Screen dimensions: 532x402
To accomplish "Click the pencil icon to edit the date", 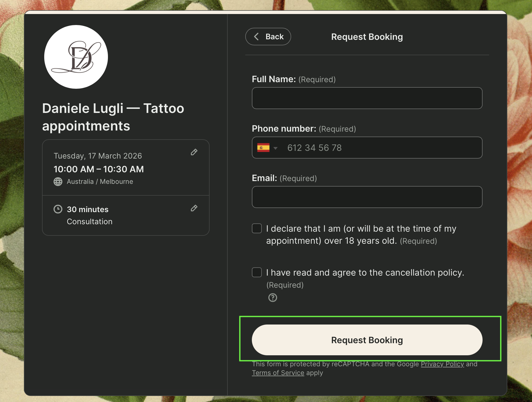I will [194, 152].
